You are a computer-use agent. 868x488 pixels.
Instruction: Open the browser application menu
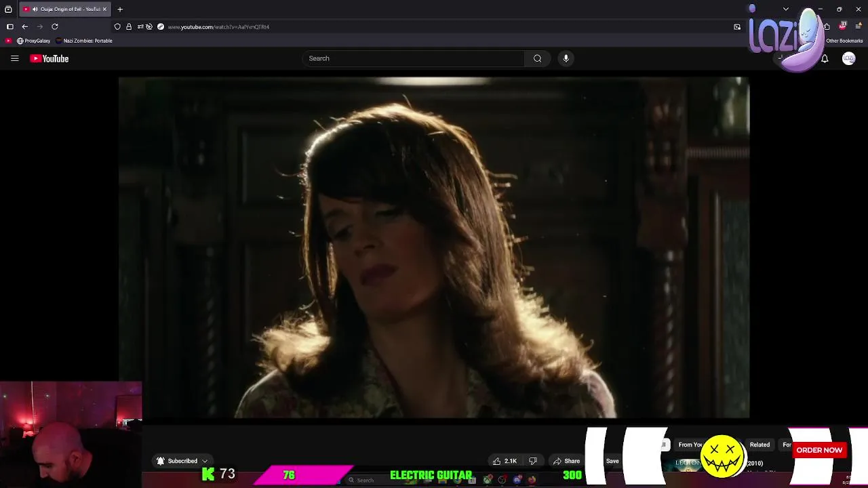(859, 26)
